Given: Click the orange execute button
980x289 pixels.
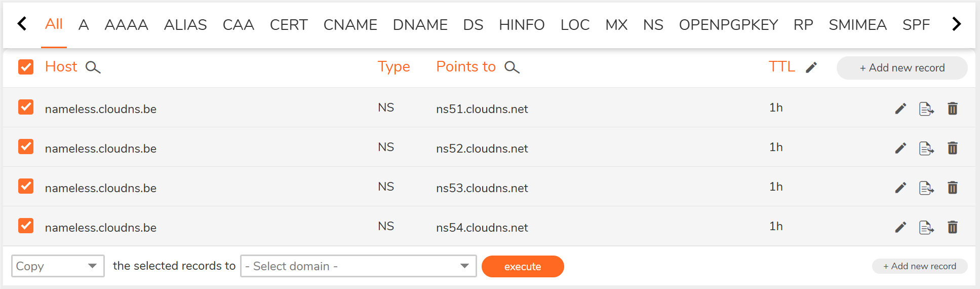Looking at the screenshot, I should 523,266.
